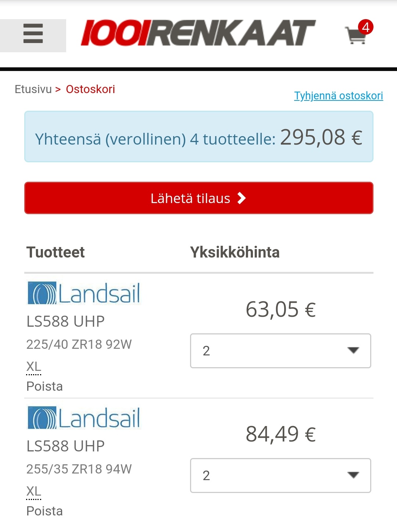The image size is (397, 532).
Task: Open quantity dropdown for 255/35 ZR18 tyre
Action: 280,475
